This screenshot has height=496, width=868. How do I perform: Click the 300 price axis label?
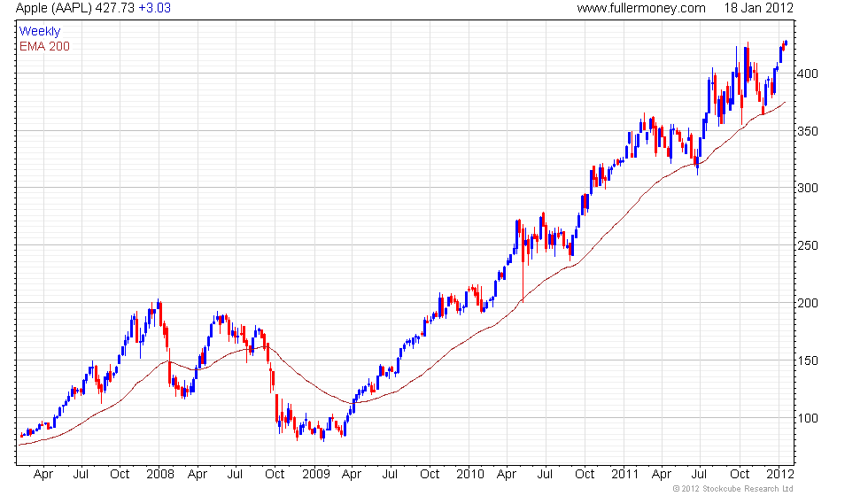(808, 188)
